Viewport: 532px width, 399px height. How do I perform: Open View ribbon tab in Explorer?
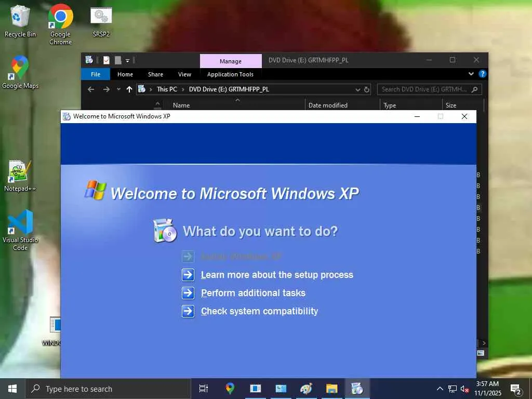(x=184, y=74)
